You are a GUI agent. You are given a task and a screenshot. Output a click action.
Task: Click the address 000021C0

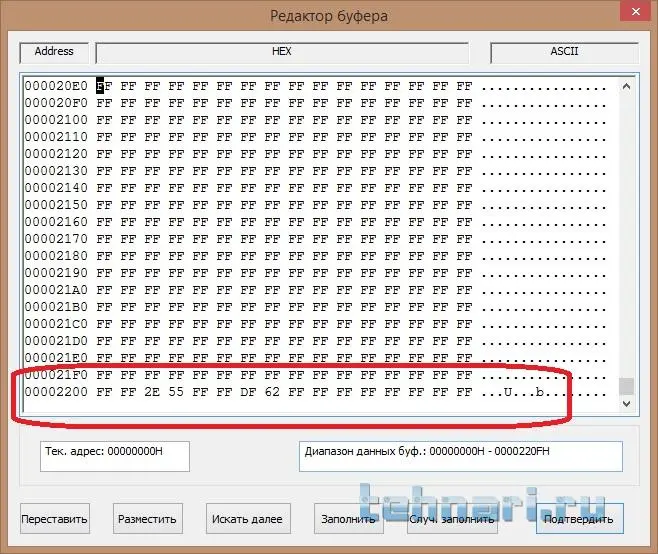click(56, 324)
